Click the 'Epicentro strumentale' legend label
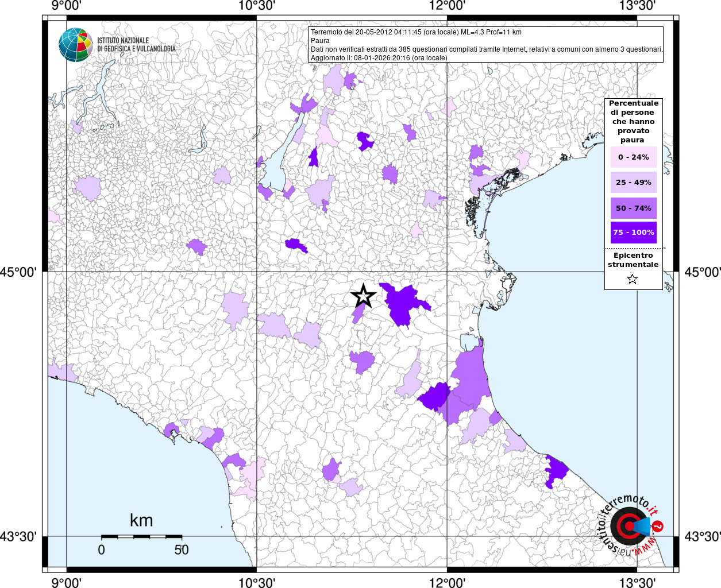This screenshot has height=588, width=721. click(x=633, y=260)
